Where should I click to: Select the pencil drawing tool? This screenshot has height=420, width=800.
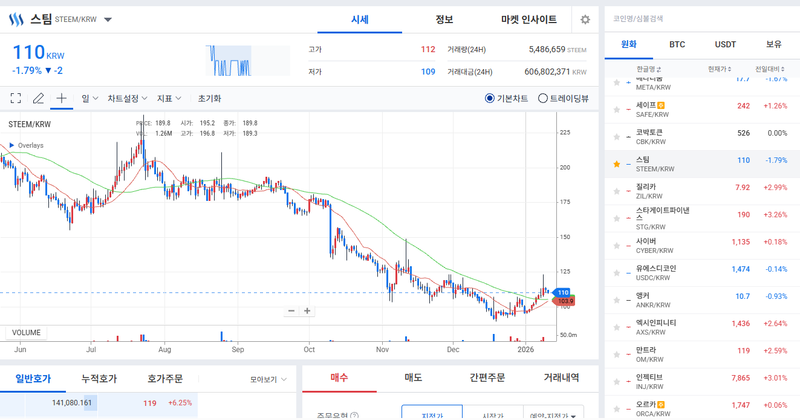[39, 98]
